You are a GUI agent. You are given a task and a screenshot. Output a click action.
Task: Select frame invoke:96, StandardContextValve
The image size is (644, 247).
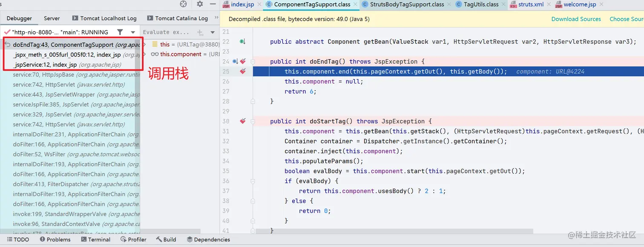(x=70, y=224)
